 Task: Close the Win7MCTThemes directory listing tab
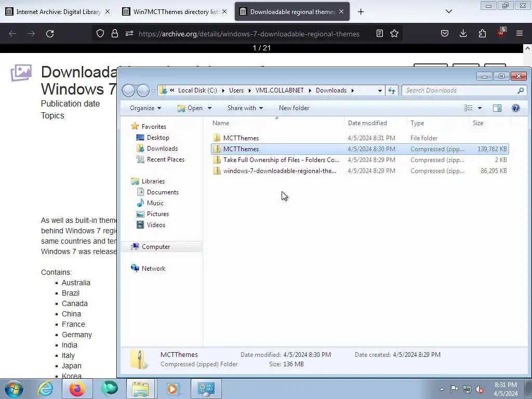[x=224, y=11]
